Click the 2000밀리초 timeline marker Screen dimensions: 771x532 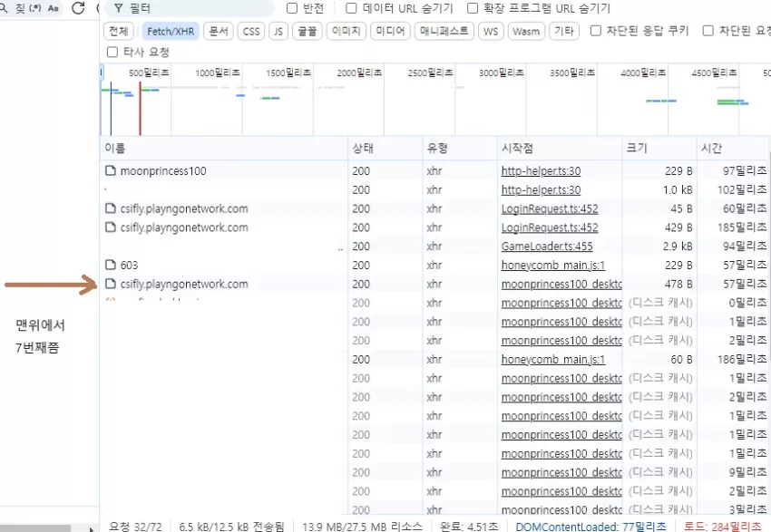pyautogui.click(x=359, y=73)
